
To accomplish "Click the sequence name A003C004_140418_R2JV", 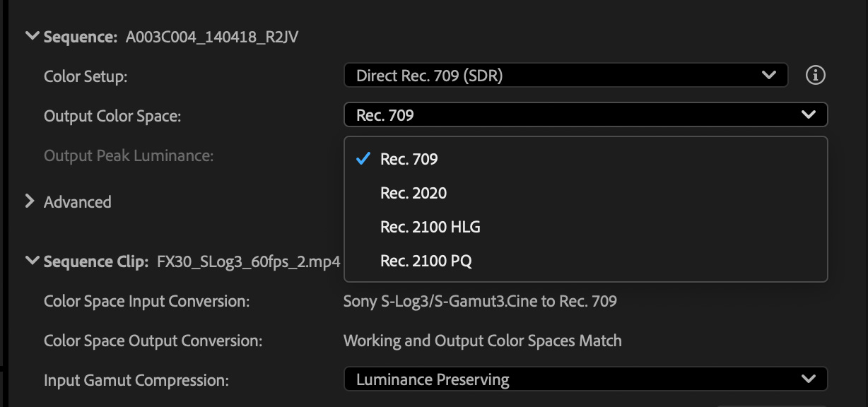I will [211, 37].
